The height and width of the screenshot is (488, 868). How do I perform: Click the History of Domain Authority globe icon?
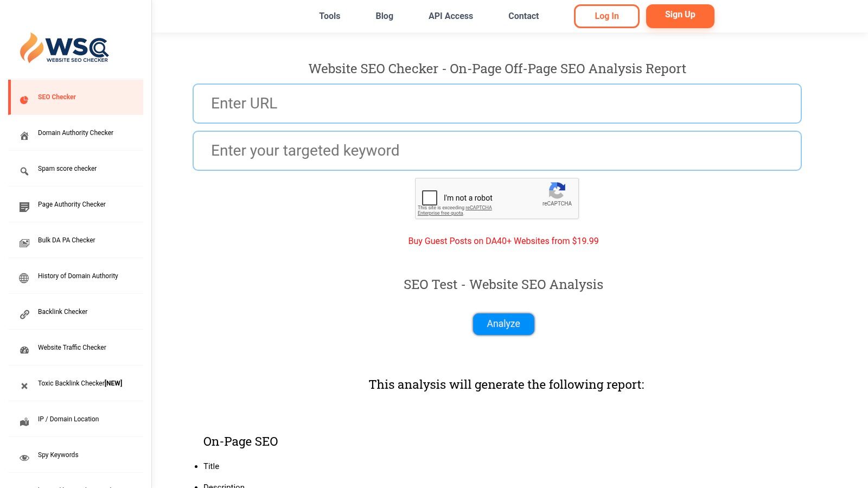[x=24, y=278]
